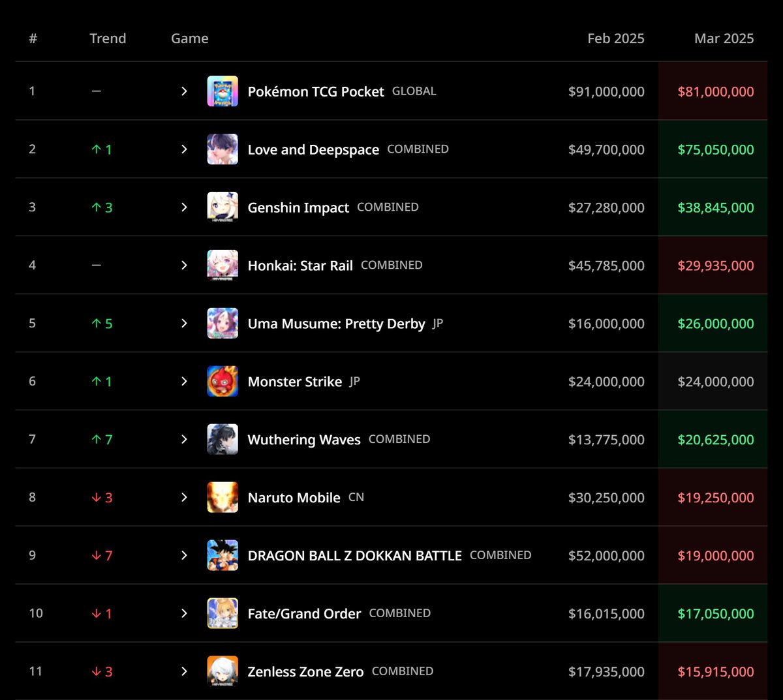Image resolution: width=783 pixels, height=700 pixels.
Task: Expand the Genshin Impact row chevron
Action: (x=184, y=207)
